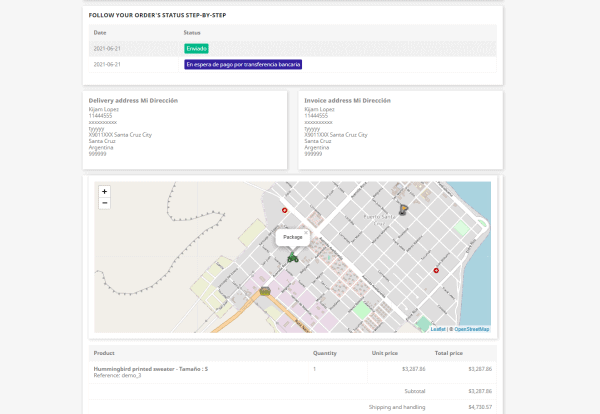Click the Product column header
600x414 pixels.
(x=104, y=353)
